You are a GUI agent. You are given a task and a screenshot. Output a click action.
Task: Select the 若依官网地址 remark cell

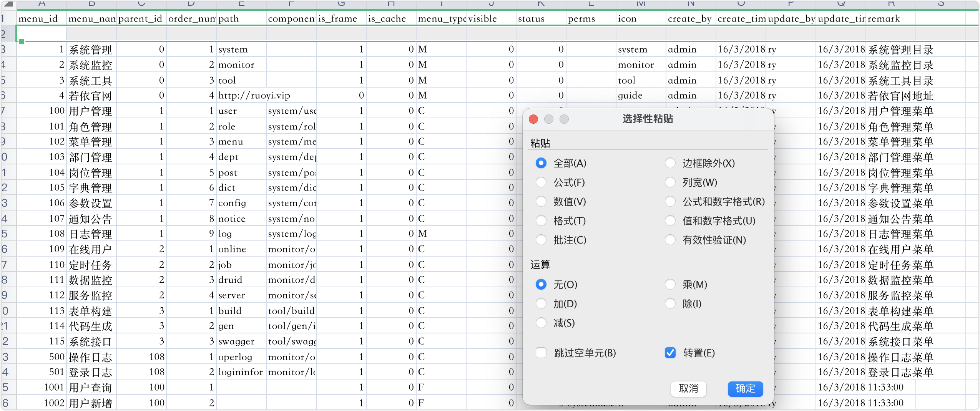click(900, 95)
